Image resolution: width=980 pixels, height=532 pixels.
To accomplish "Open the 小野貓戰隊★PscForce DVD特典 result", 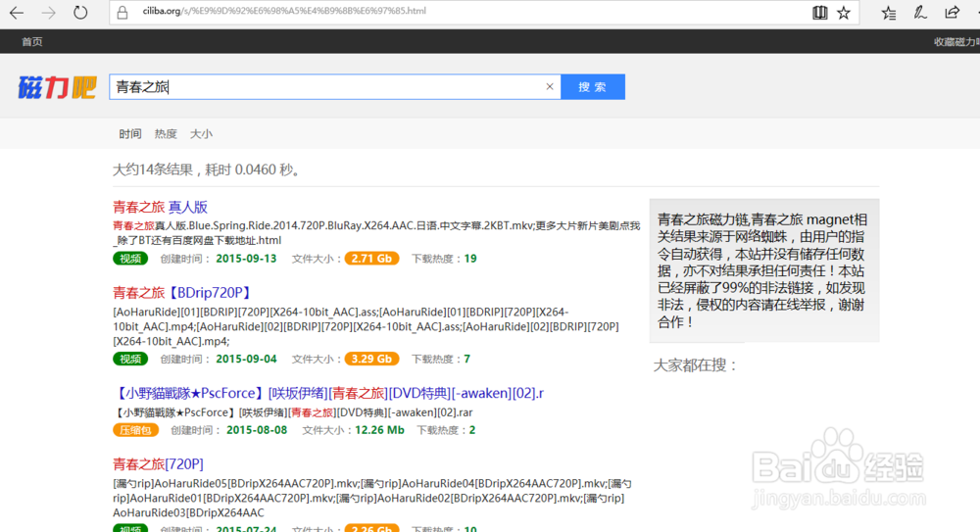I will 328,393.
